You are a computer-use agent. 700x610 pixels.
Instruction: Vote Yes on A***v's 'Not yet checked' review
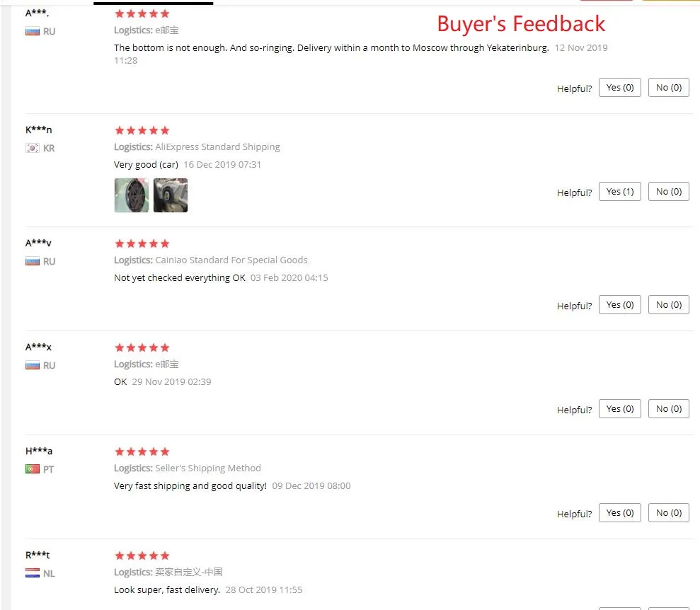(x=619, y=305)
